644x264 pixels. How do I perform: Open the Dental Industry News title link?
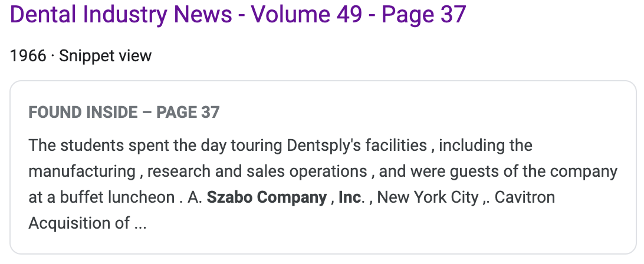238,15
